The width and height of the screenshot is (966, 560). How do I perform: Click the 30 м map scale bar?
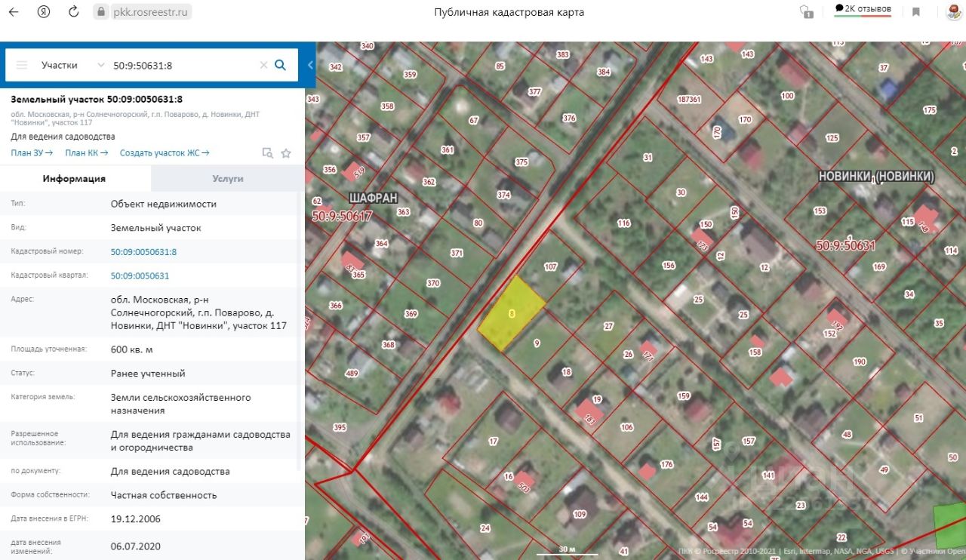click(567, 550)
